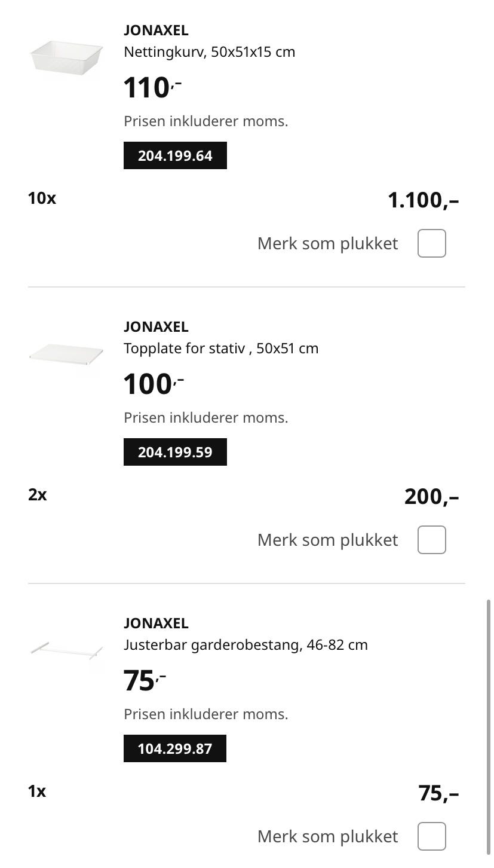
Task: Open the Topplate for stativ, 50x51 cm link
Action: tap(221, 349)
